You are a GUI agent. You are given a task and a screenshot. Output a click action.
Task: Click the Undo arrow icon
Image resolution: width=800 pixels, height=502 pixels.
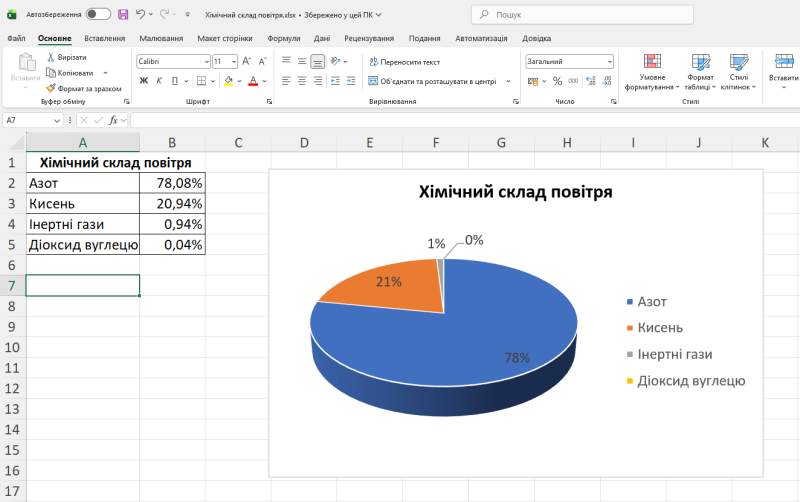[x=139, y=15]
